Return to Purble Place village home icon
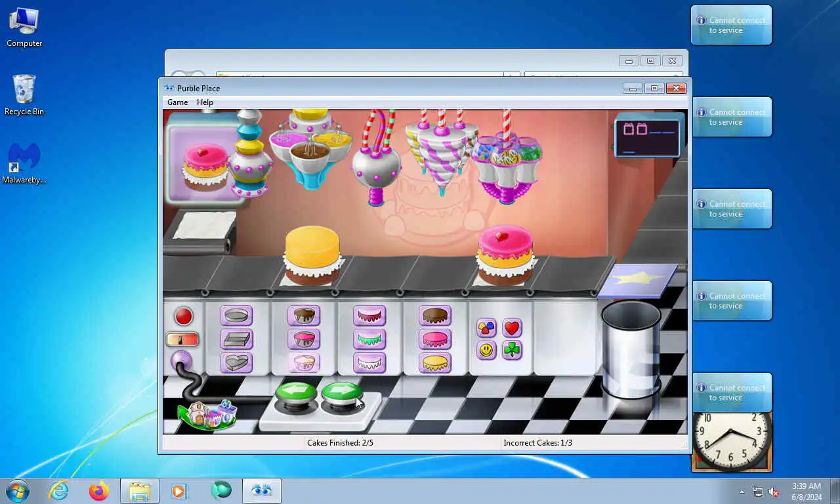 209,415
